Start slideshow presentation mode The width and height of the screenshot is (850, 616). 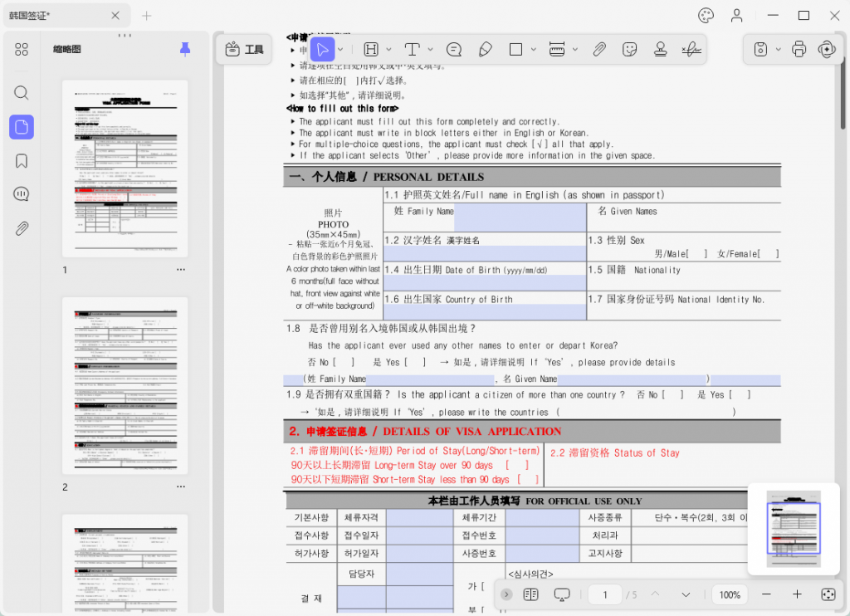562,595
